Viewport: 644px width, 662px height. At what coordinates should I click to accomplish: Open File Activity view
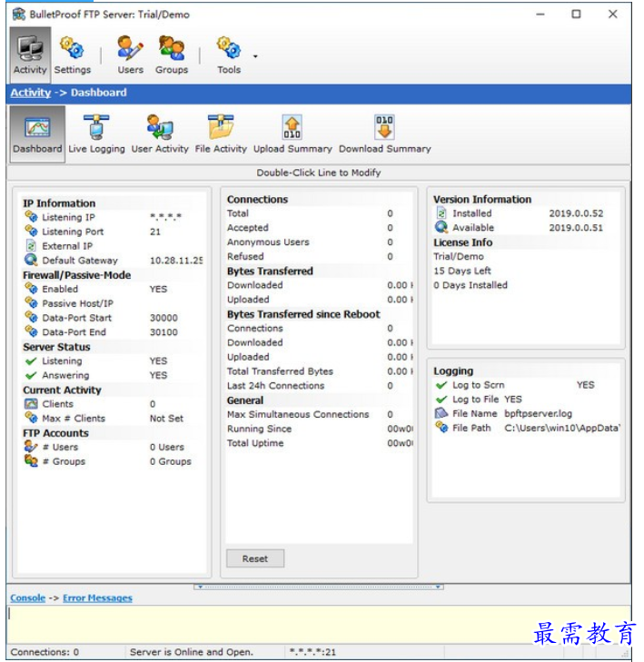(x=221, y=133)
